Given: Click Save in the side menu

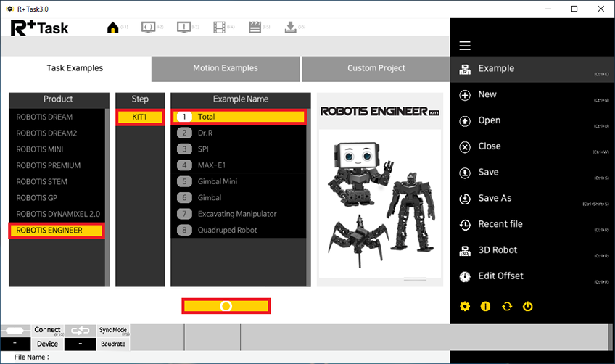Looking at the screenshot, I should [x=532, y=172].
